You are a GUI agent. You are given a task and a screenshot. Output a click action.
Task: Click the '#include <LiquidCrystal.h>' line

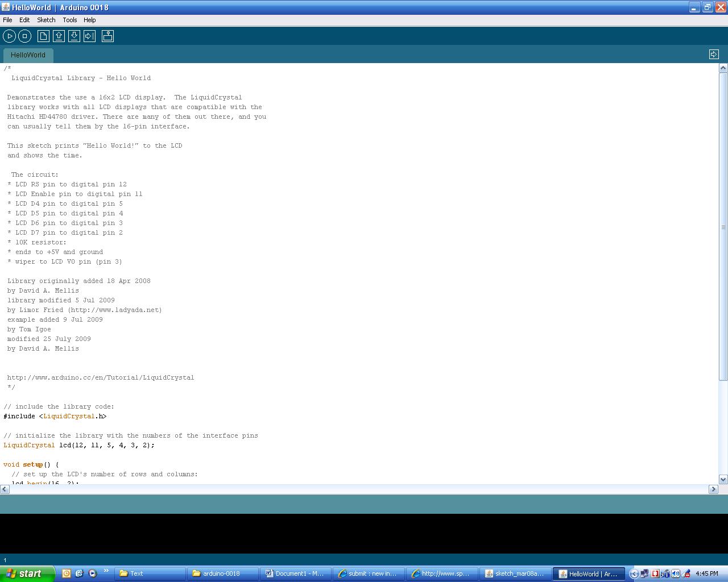(55, 416)
